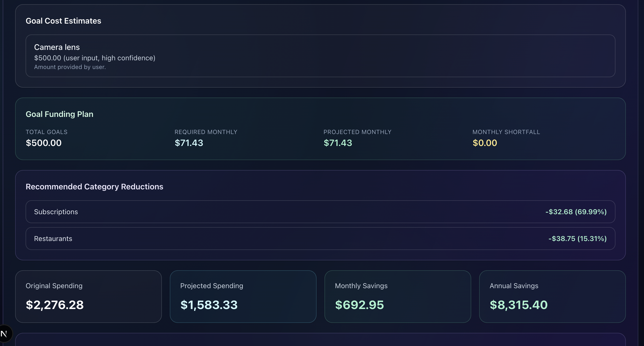Click the Monthly Shortfall $0.00 value
This screenshot has height=346, width=644.
tap(485, 143)
